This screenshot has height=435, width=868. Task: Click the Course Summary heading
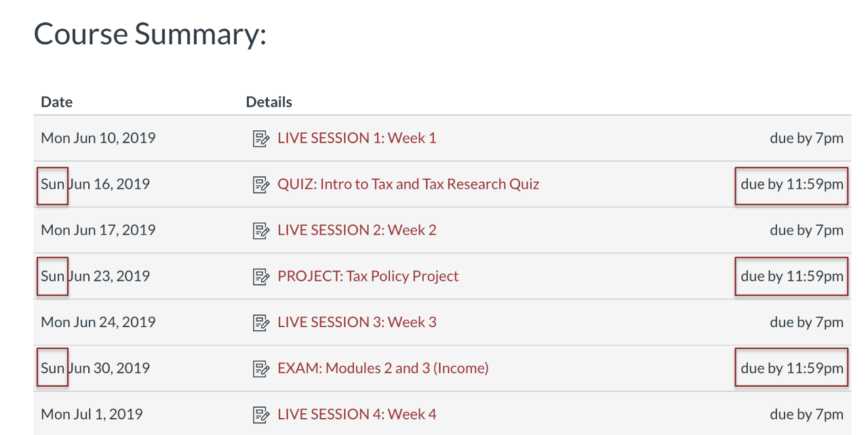(x=150, y=34)
